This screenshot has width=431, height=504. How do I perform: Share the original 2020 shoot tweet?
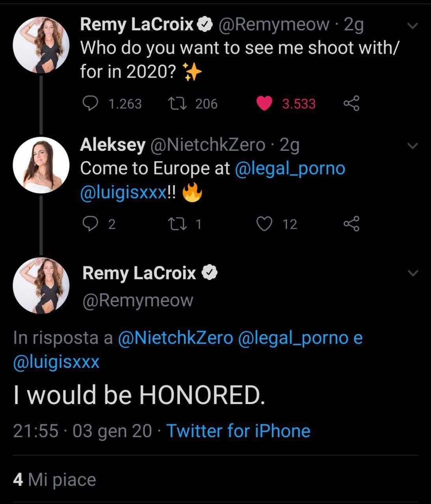(x=351, y=104)
